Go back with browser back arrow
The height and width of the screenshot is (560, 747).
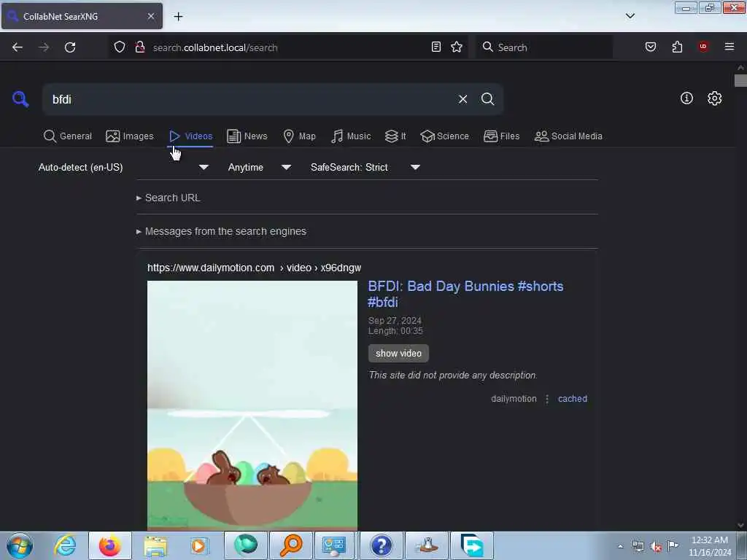(x=18, y=47)
